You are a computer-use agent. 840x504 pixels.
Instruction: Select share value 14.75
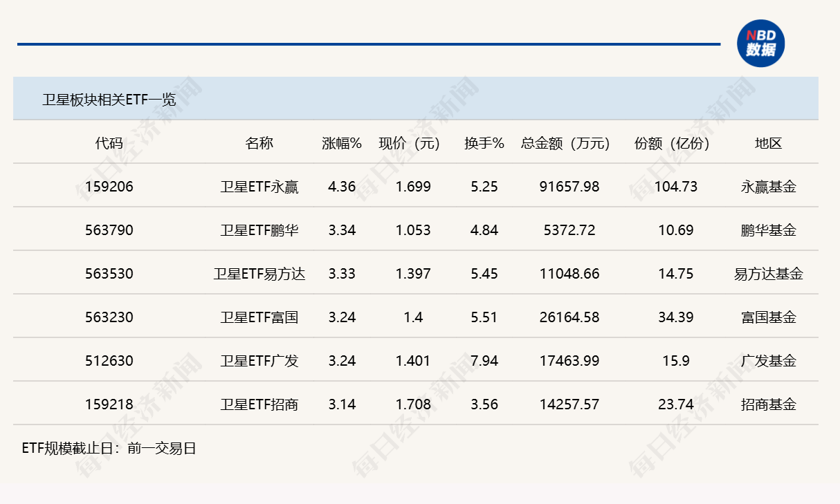click(676, 274)
